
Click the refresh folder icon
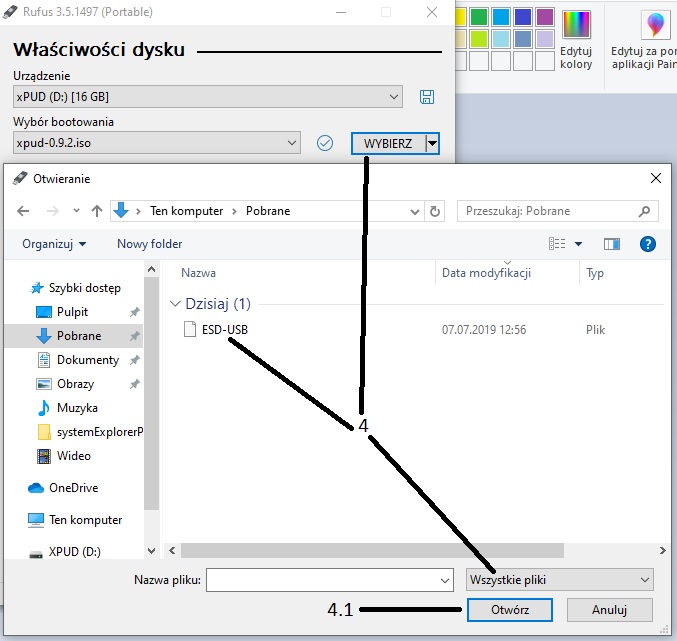[435, 212]
